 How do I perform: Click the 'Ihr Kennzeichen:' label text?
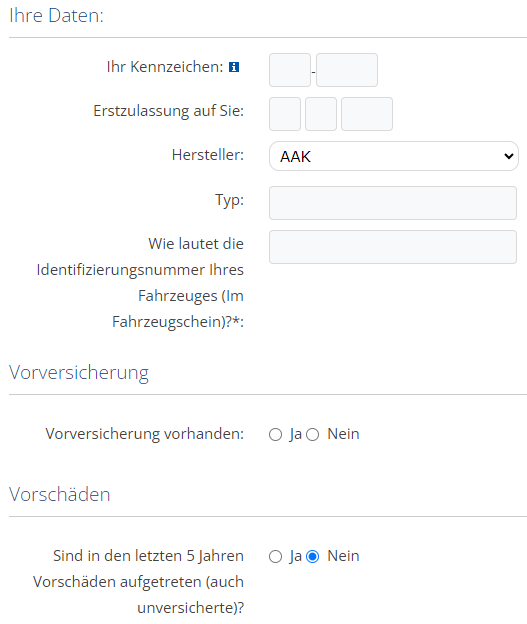click(165, 67)
